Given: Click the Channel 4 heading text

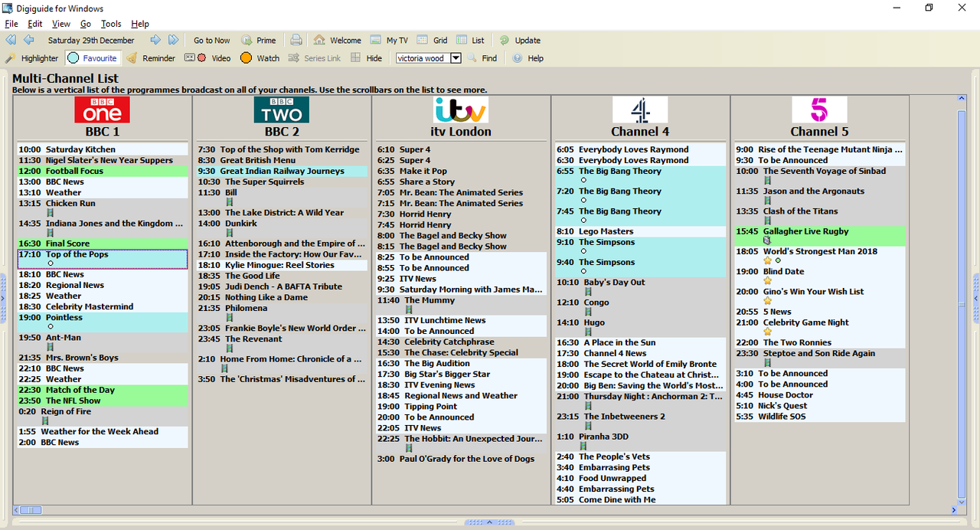Looking at the screenshot, I should pyautogui.click(x=640, y=132).
